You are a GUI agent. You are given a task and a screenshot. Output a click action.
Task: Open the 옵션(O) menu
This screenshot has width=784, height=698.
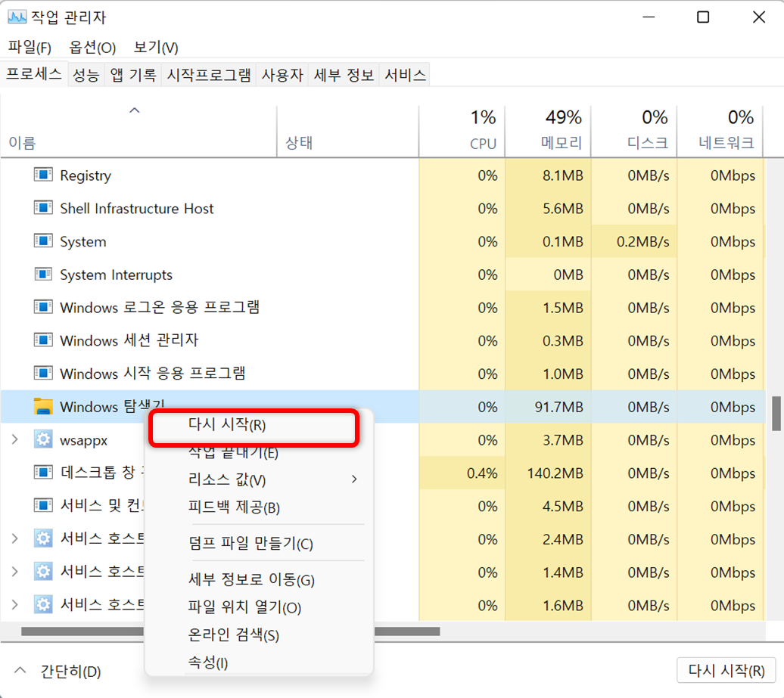[x=92, y=48]
